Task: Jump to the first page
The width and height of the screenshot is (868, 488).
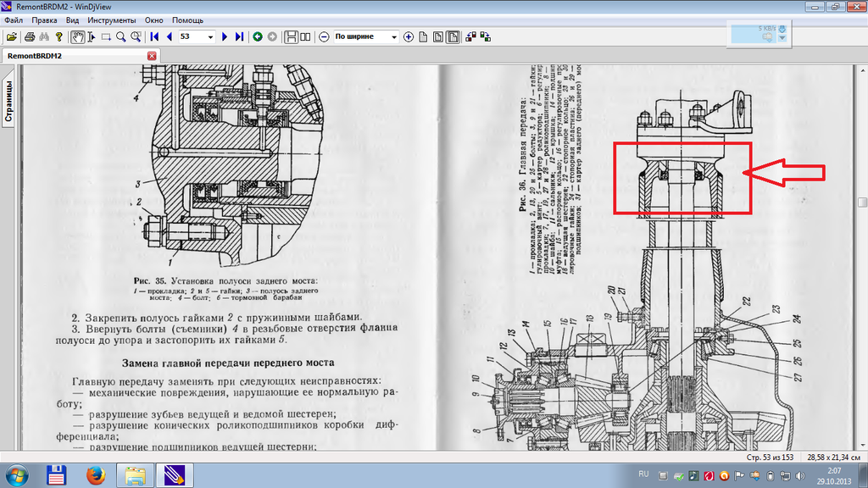Action: click(x=154, y=36)
